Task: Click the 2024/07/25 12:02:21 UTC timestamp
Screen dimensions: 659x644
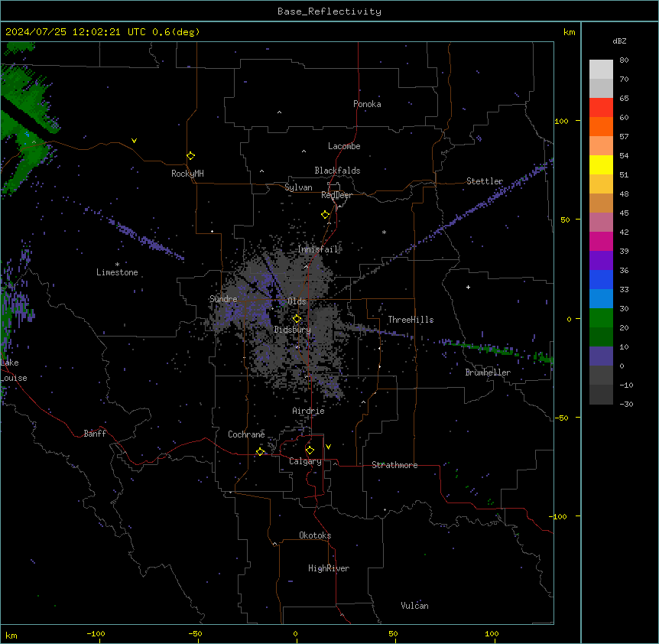Action: coord(76,32)
